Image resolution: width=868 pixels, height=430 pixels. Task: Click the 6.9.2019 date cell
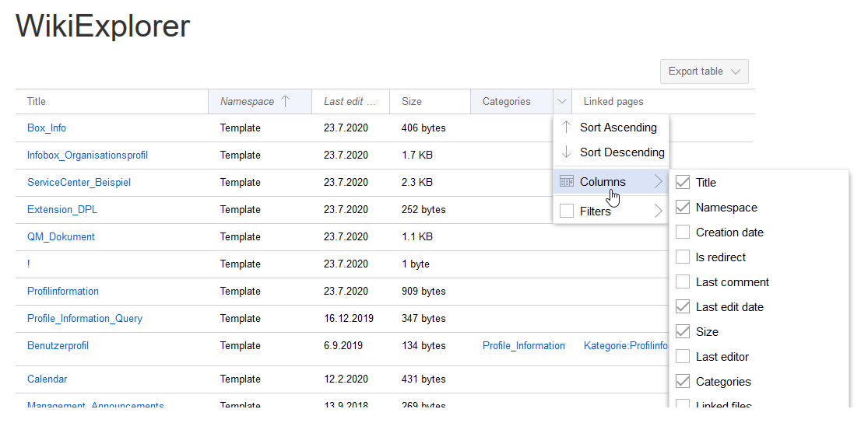[x=343, y=345]
